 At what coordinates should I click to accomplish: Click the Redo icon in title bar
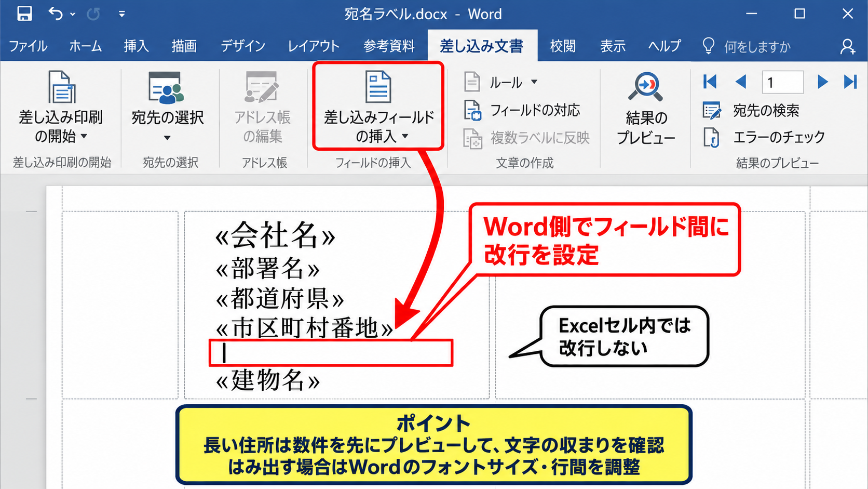(93, 14)
